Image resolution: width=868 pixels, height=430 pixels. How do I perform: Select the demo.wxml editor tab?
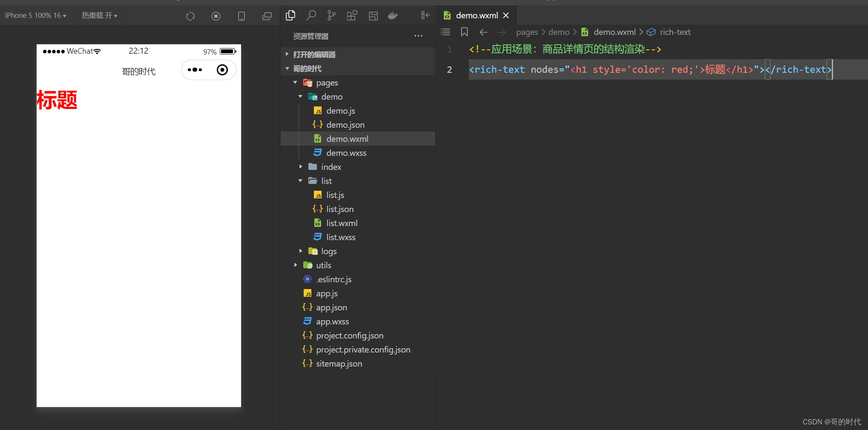coord(476,15)
